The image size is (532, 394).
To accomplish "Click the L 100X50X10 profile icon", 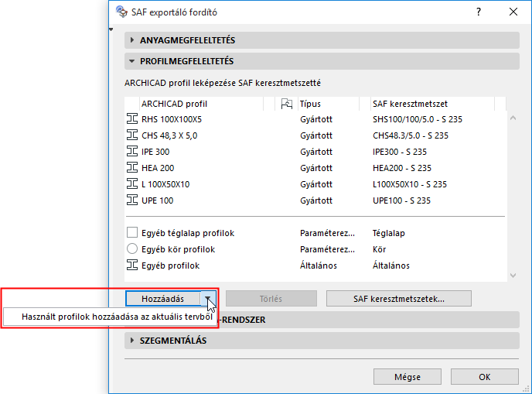I will pyautogui.click(x=131, y=184).
